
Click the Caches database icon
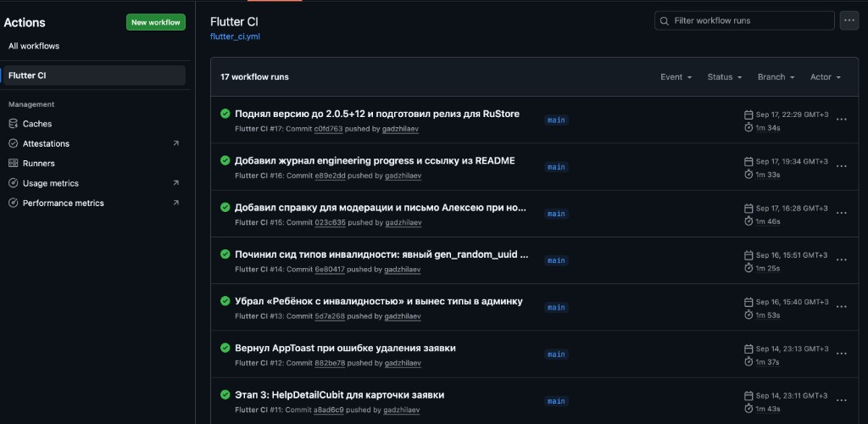(14, 124)
